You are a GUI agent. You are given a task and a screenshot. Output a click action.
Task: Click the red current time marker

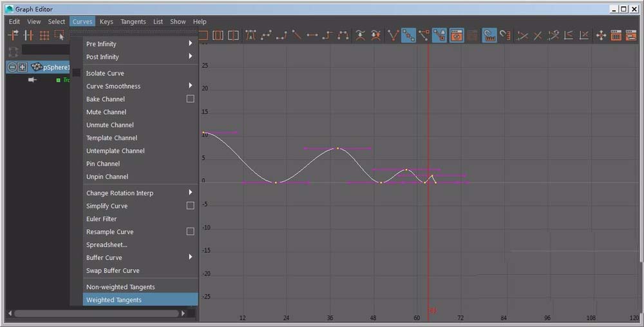pos(428,181)
